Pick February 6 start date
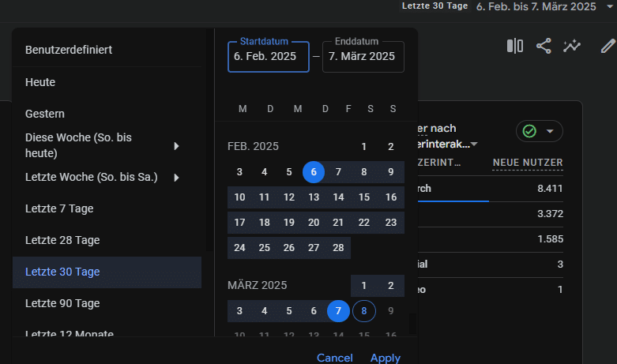This screenshot has height=364, width=617. coord(314,172)
